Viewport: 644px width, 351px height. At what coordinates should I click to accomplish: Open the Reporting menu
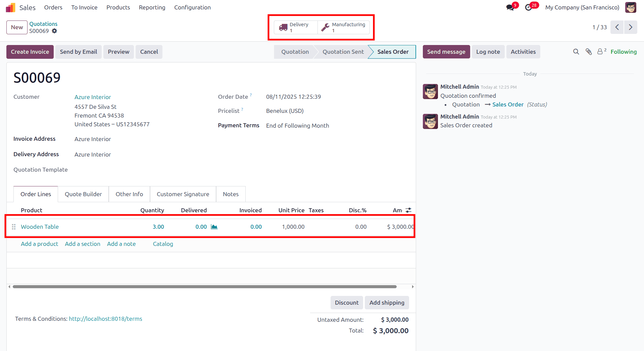(152, 7)
